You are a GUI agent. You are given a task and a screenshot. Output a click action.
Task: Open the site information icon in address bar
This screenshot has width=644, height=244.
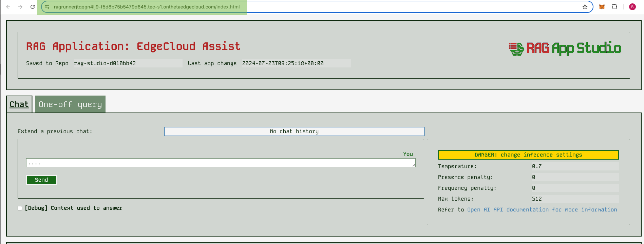pyautogui.click(x=48, y=7)
